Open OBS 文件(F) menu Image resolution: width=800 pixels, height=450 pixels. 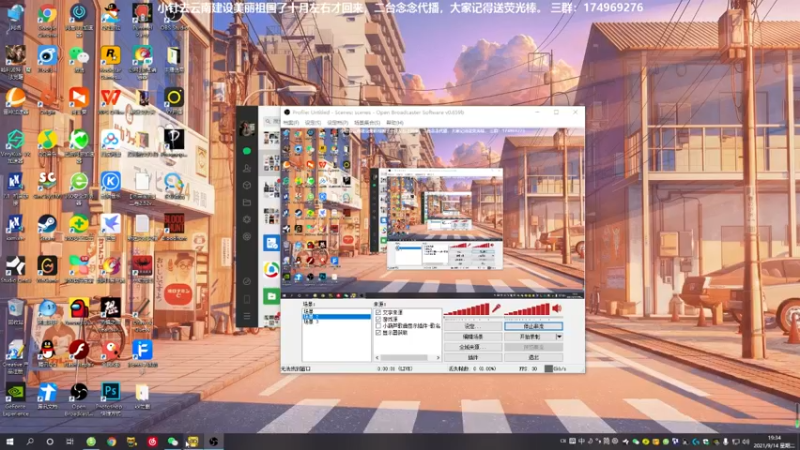tap(291, 123)
